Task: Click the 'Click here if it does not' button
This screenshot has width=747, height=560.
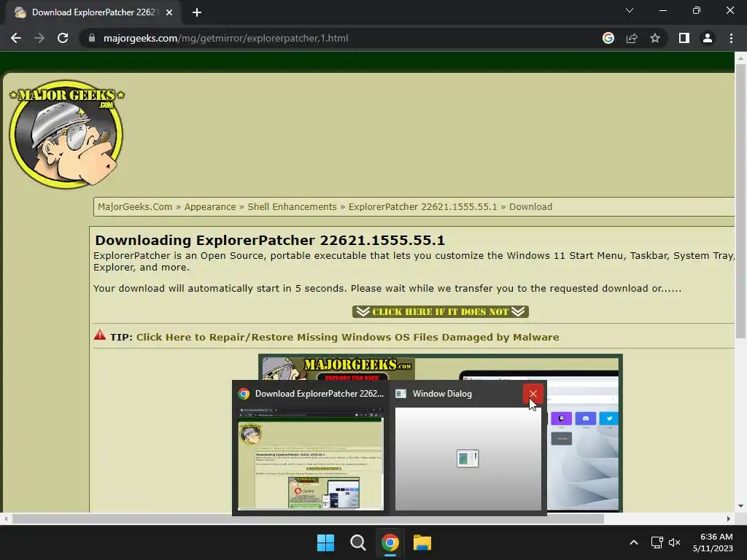Action: 440,311
